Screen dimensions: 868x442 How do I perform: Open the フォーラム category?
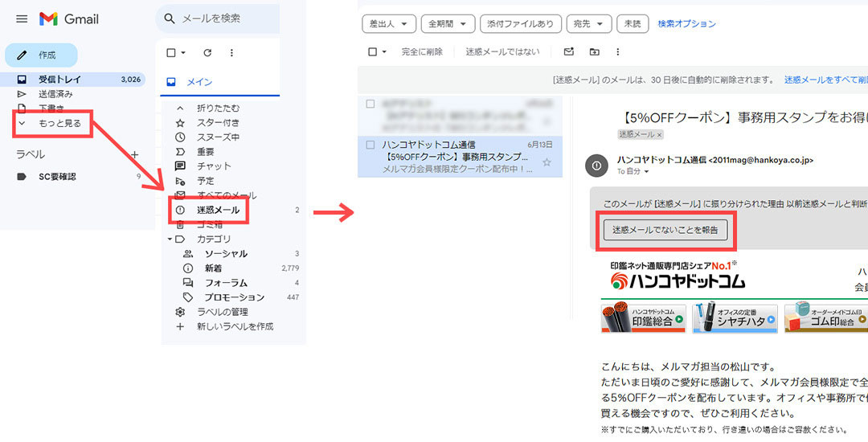click(226, 283)
